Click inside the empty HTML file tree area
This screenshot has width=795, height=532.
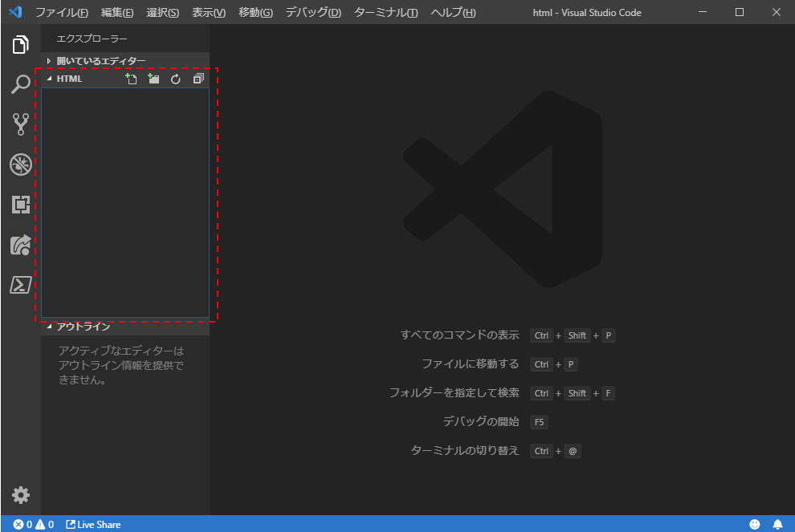(125, 201)
